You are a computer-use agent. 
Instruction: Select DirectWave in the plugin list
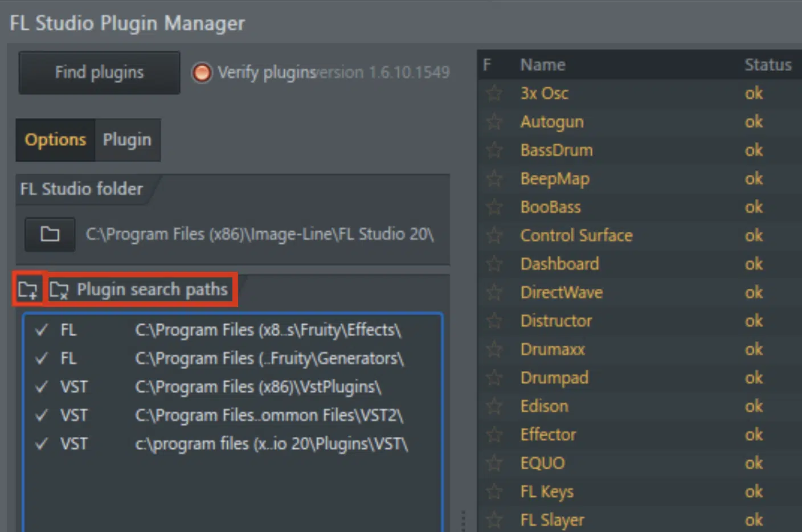coord(562,292)
